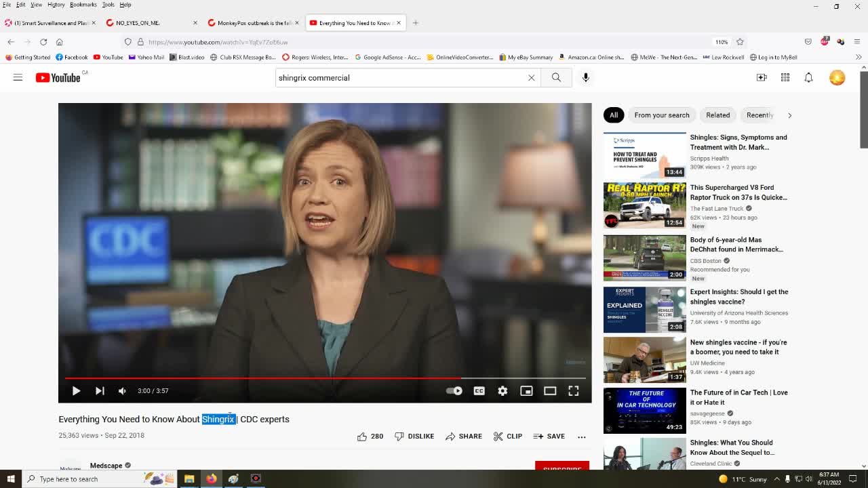Open the Ford Raptor truck video thumbnail
Screen dimensions: 868x488
tap(645, 205)
